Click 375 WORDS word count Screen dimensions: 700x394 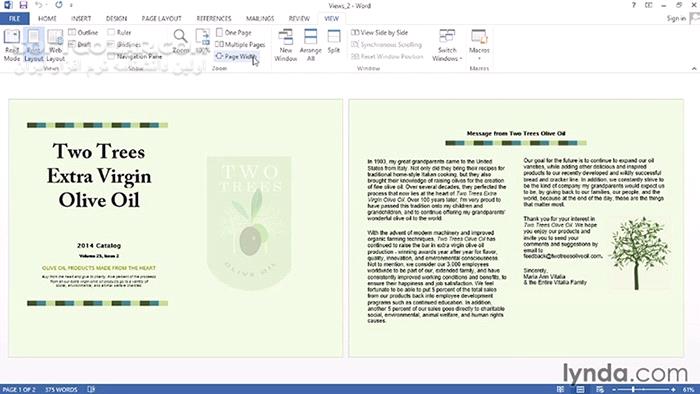point(61,390)
